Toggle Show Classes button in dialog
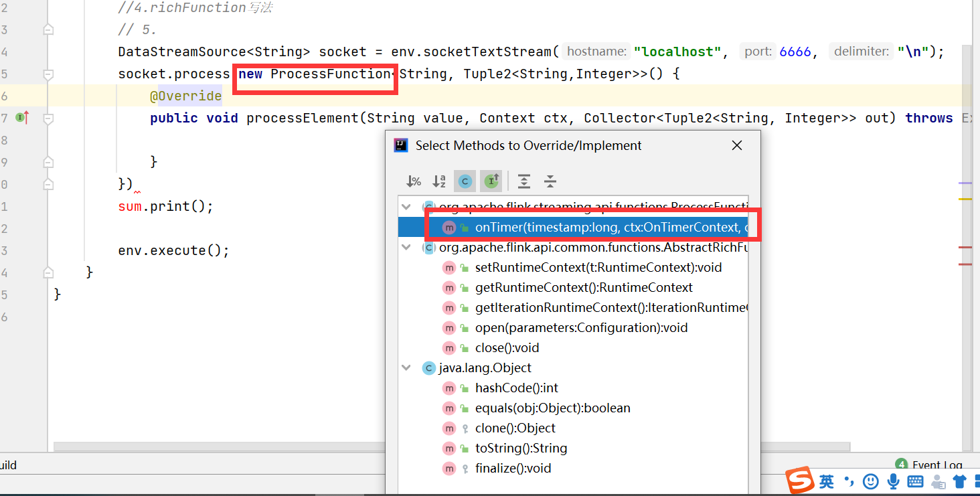Viewport: 980px width, 496px height. 465,181
